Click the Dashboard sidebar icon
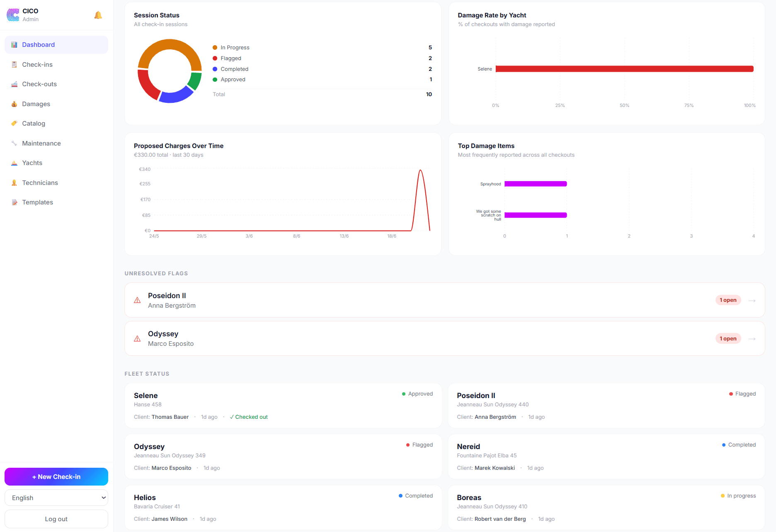The image size is (776, 532). [x=14, y=45]
